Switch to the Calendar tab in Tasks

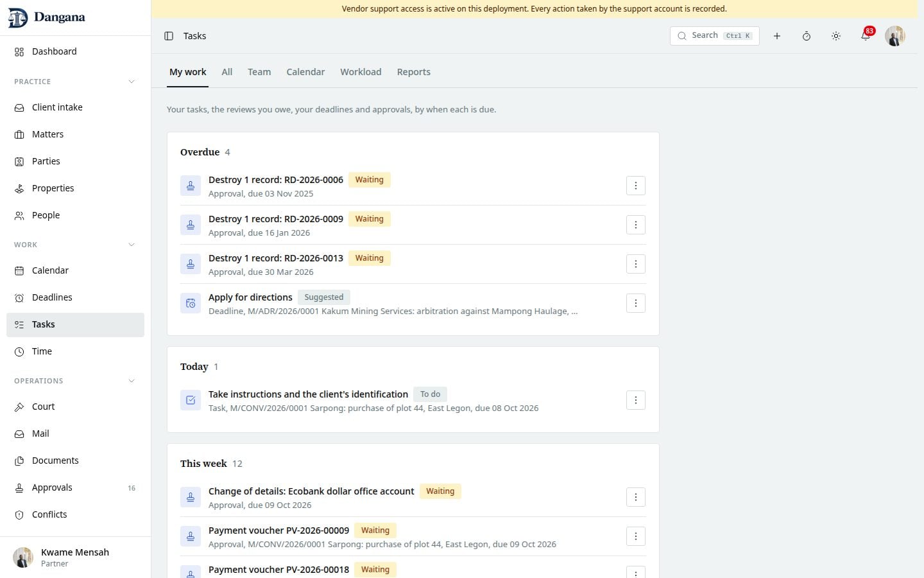305,72
